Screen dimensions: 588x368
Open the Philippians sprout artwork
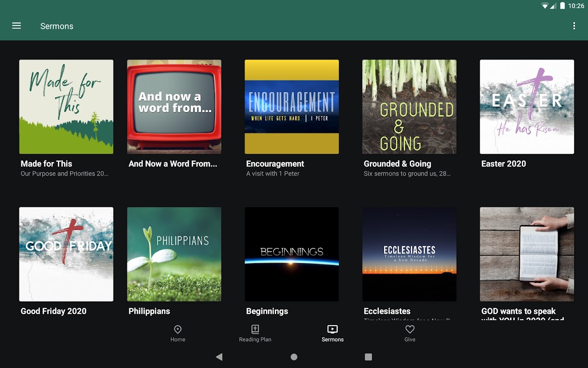tap(174, 254)
